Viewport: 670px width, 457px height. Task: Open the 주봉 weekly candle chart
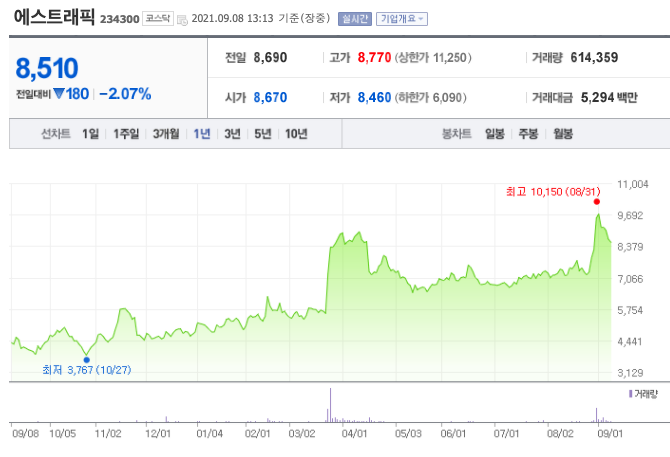(x=528, y=134)
